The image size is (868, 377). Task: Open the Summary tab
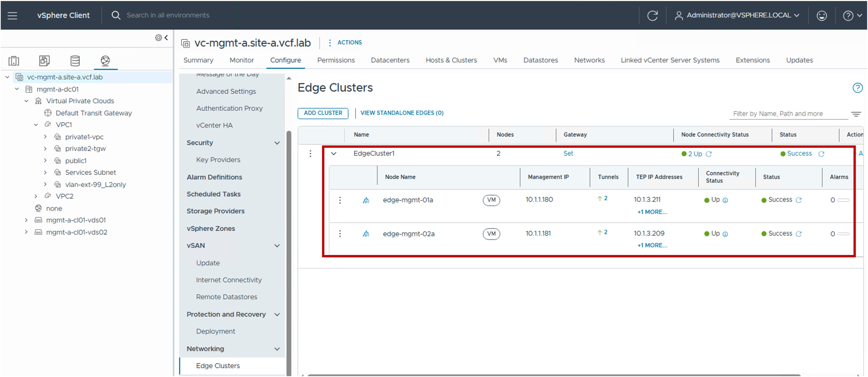click(198, 60)
